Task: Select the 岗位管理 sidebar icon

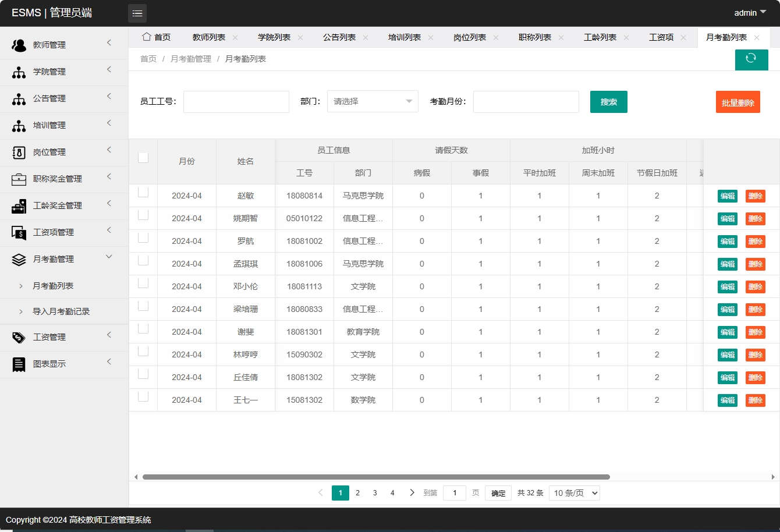Action: (17, 152)
